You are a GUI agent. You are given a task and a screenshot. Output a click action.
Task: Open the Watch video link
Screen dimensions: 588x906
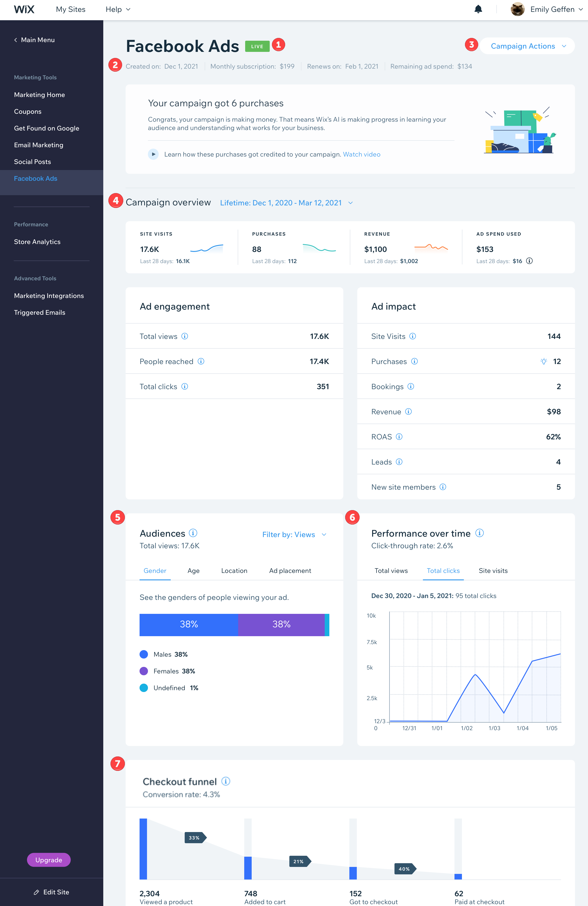361,154
